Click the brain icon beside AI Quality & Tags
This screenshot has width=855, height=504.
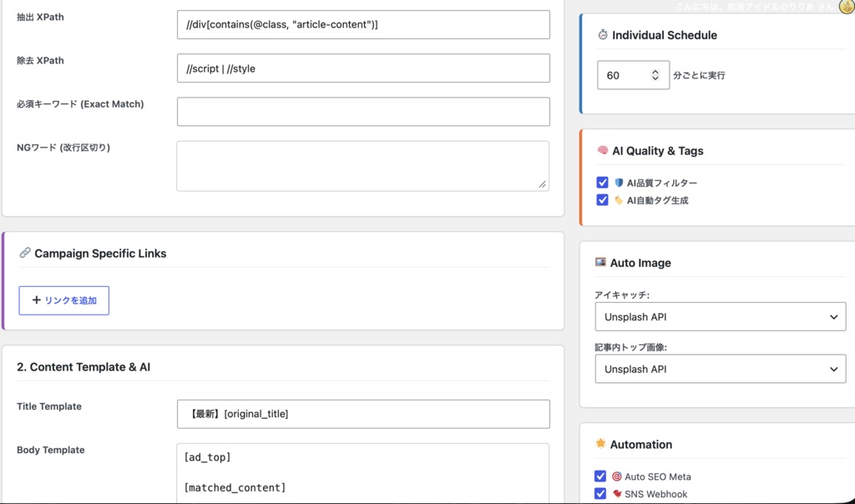click(603, 150)
